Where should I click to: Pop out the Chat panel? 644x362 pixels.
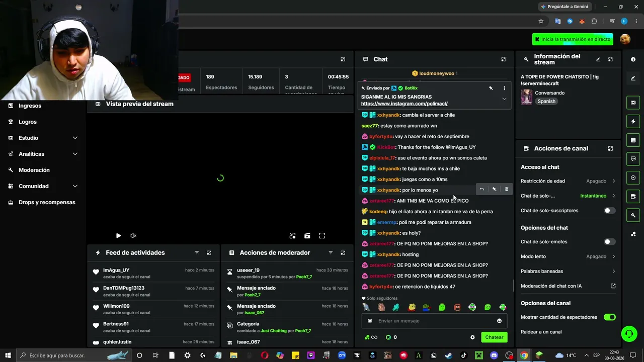503,59
